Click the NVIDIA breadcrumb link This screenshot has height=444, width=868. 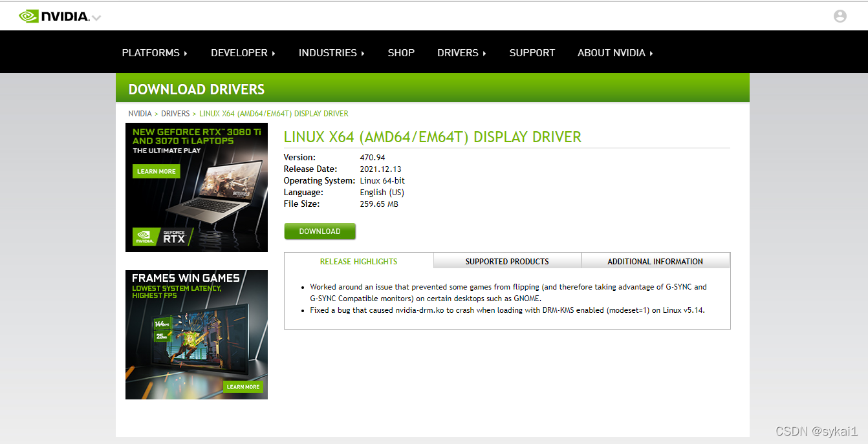point(140,114)
